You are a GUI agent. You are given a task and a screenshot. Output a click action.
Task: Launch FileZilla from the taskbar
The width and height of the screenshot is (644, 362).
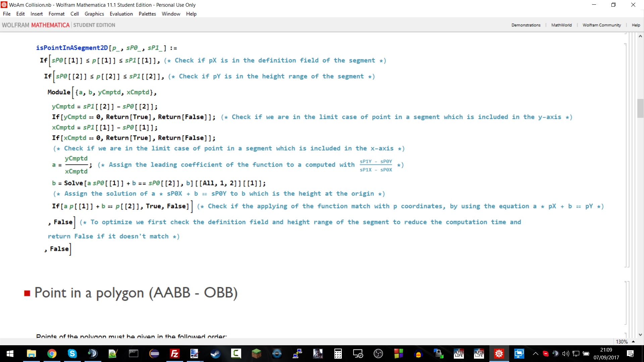tap(174, 354)
